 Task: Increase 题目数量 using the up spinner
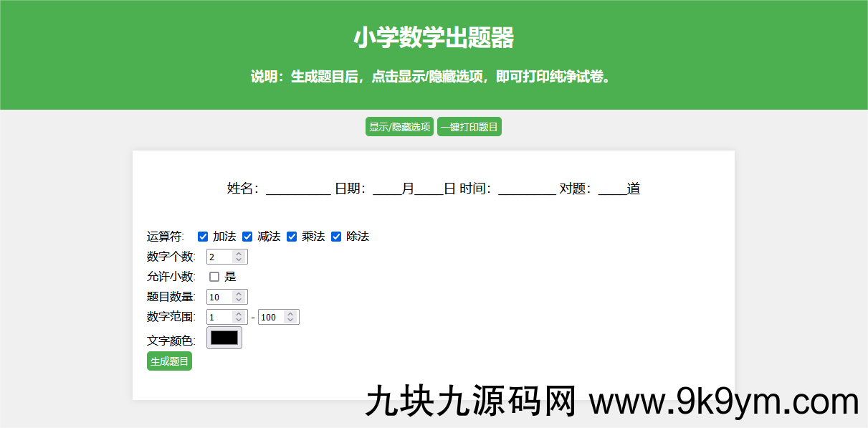(x=239, y=294)
